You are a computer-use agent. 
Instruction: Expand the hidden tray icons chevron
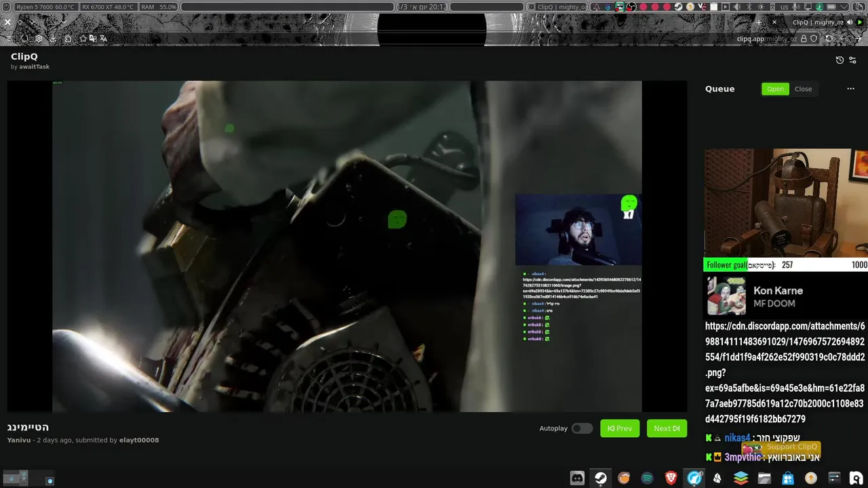(843, 7)
